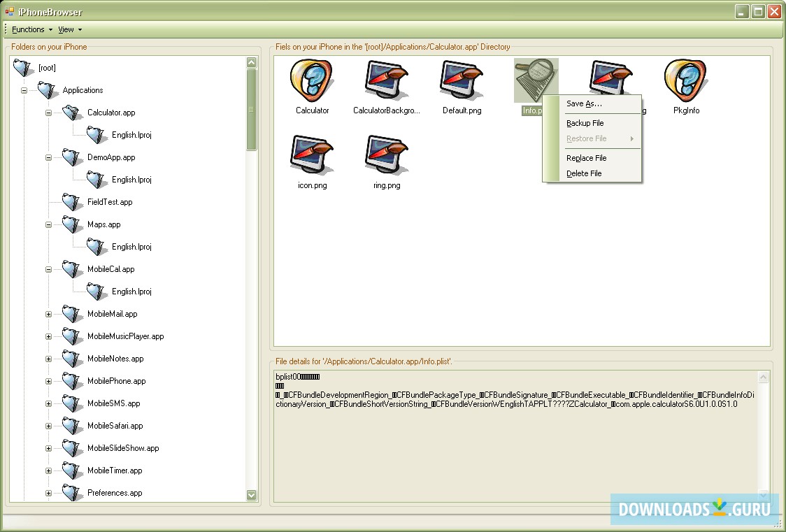Viewport: 786px width, 532px height.
Task: Click the MobileSlideShow.app folder icon
Action: coord(73,448)
